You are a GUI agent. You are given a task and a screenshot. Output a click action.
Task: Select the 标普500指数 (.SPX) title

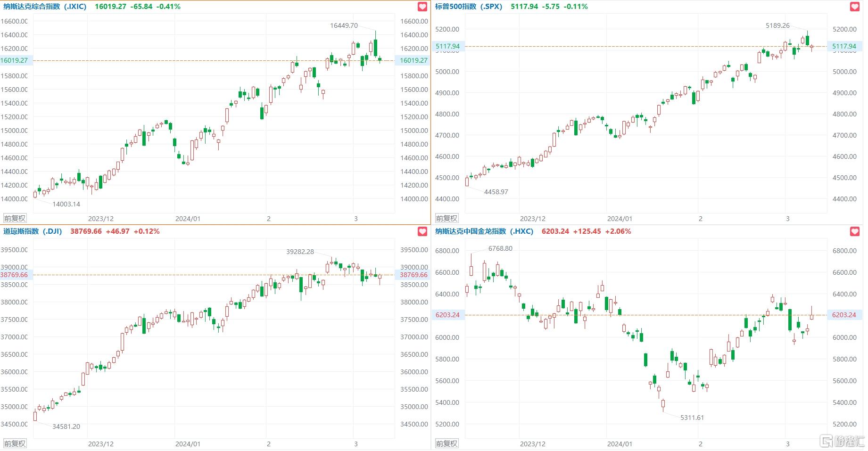pos(469,7)
